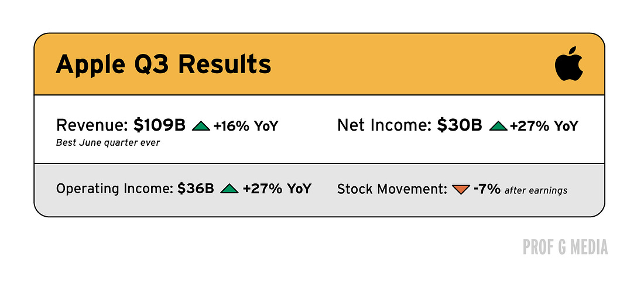
Task: Click the $109B revenue figure
Action: 160,126
